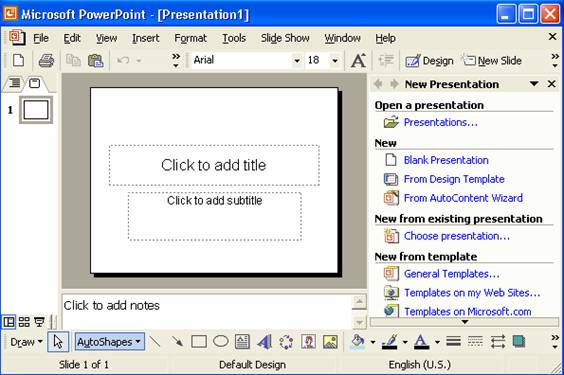This screenshot has height=375, width=564.
Task: Insert Picture from file icon
Action: click(x=330, y=342)
